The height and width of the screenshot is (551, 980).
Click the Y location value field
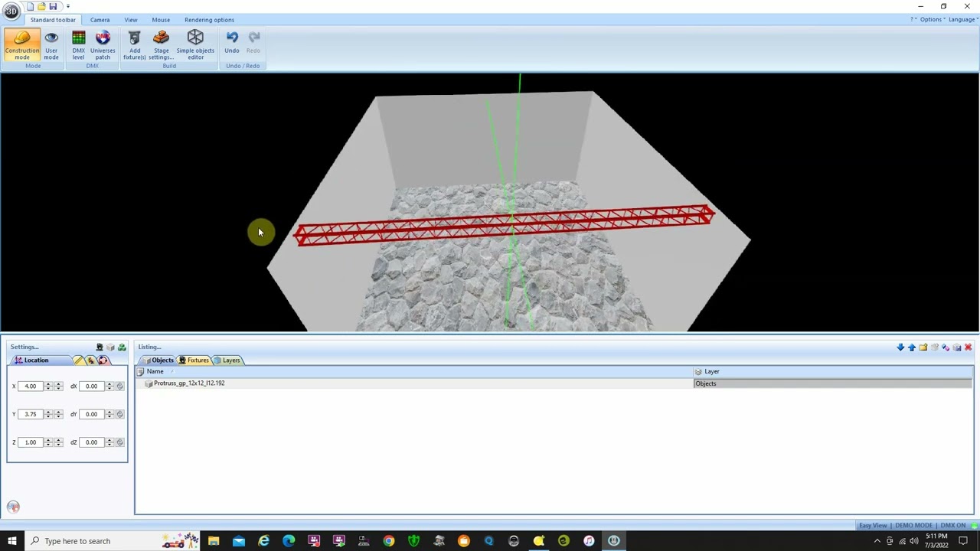click(x=31, y=415)
